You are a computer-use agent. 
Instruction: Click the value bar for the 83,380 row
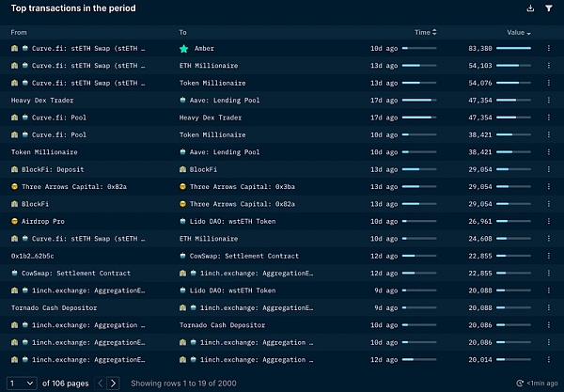click(x=514, y=48)
